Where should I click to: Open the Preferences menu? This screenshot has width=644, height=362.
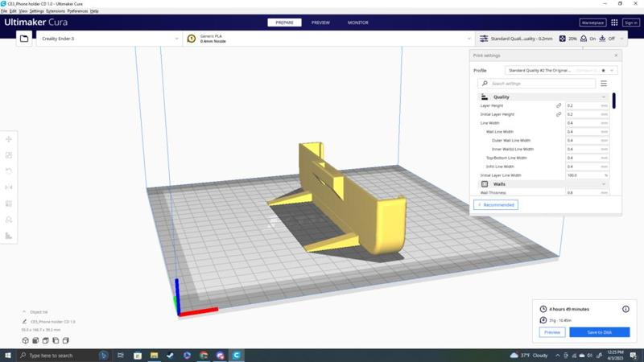(x=77, y=11)
